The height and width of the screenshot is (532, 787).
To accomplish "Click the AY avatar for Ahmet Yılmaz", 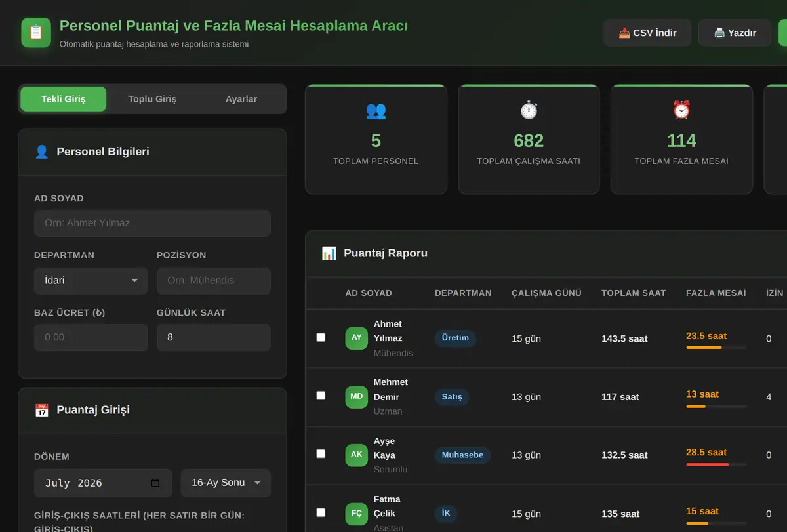I will (357, 338).
